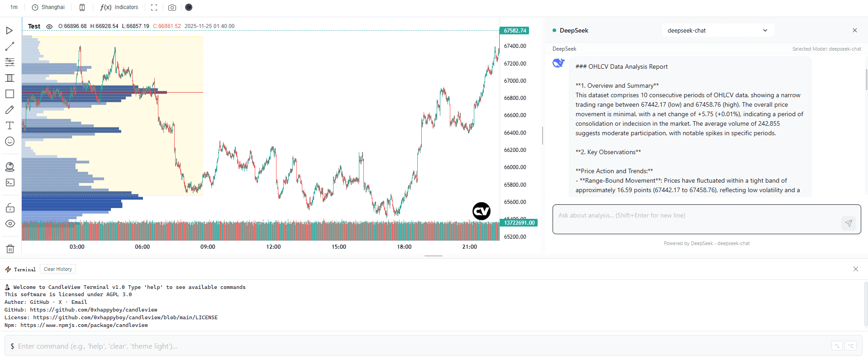This screenshot has height=359, width=868.
Task: Open the Shanghai timezone selector
Action: 48,7
